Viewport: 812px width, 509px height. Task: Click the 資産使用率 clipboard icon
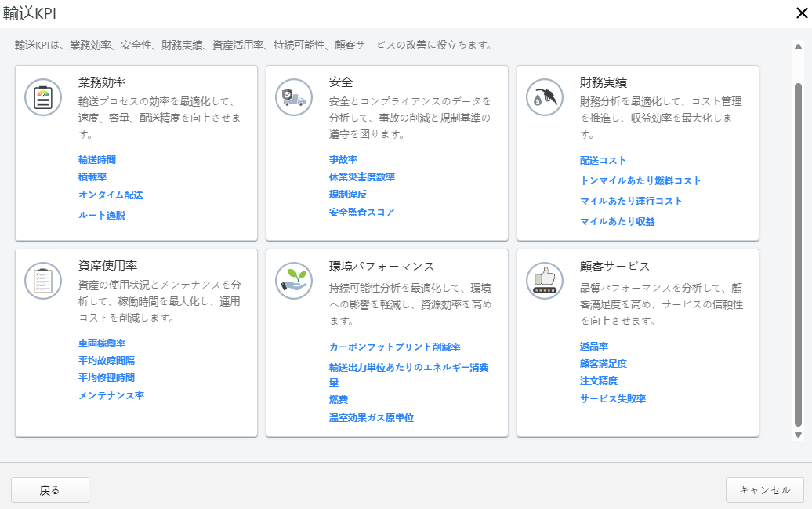click(x=43, y=281)
